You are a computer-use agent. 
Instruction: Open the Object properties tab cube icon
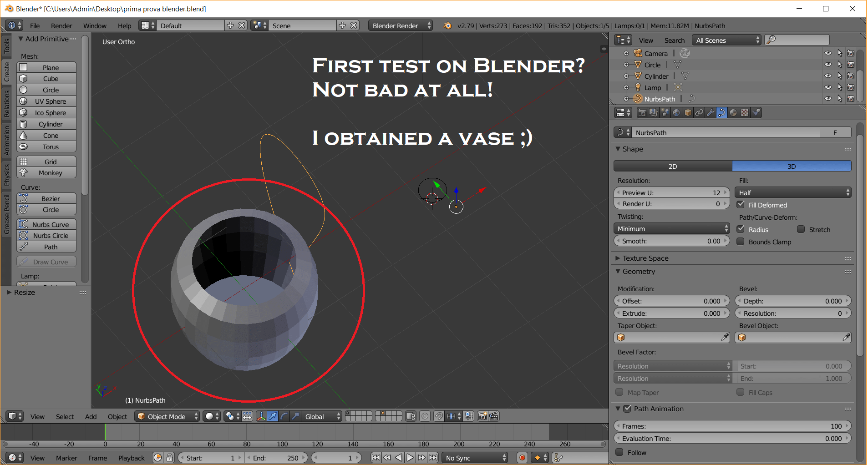(x=688, y=113)
